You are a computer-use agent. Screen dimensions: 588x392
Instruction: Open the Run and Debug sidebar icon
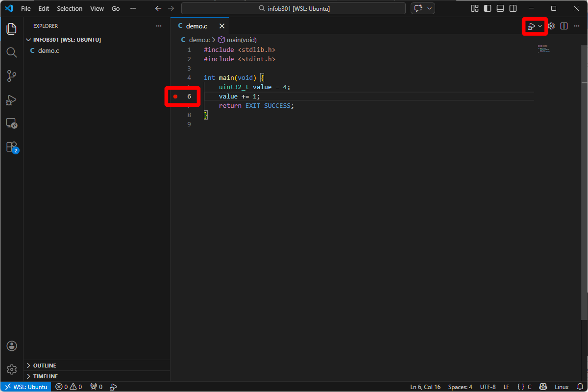[12, 100]
